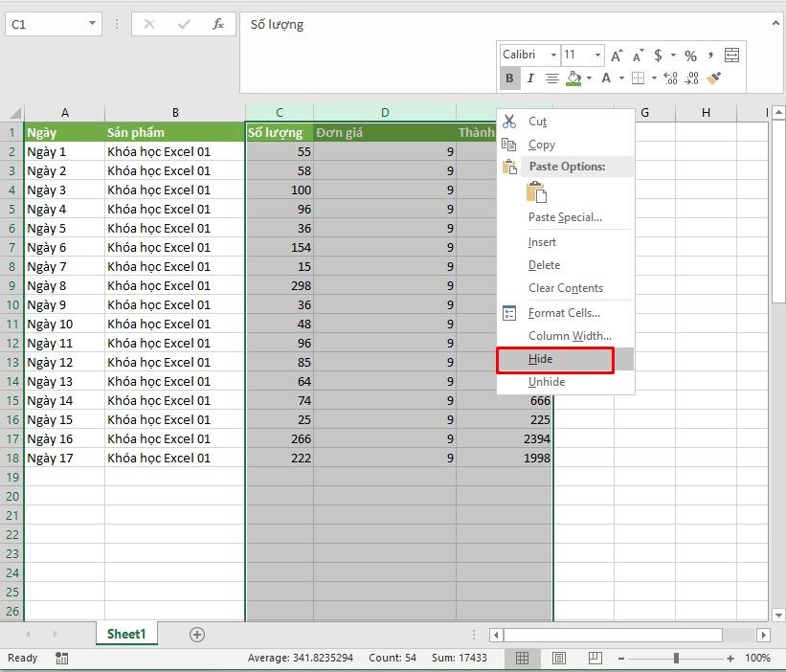Click the Increase Decimal icon
The width and height of the screenshot is (786, 672).
tap(669, 78)
